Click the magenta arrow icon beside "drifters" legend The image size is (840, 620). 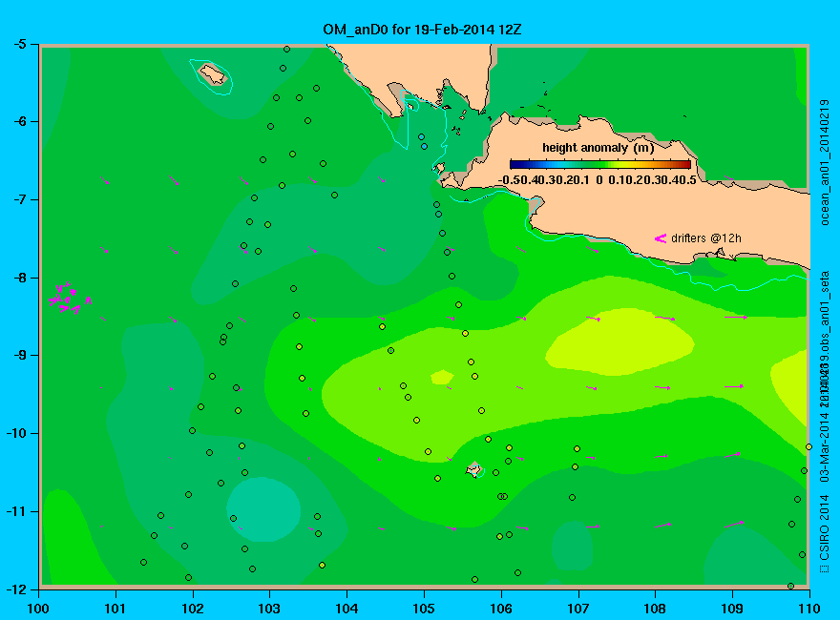click(660, 238)
